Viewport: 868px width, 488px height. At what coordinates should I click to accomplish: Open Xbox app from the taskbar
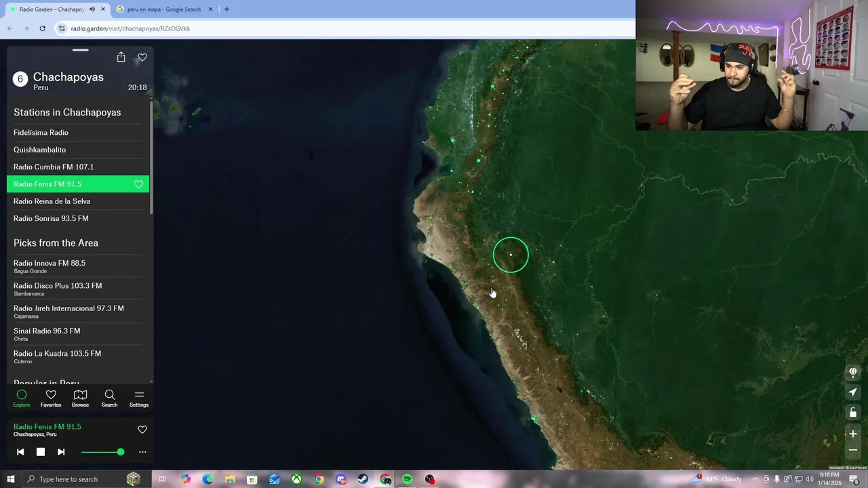click(296, 479)
